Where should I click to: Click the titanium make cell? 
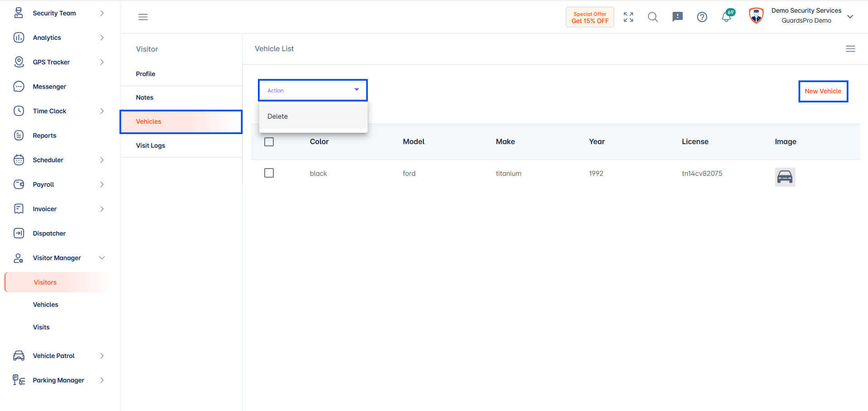(x=508, y=173)
